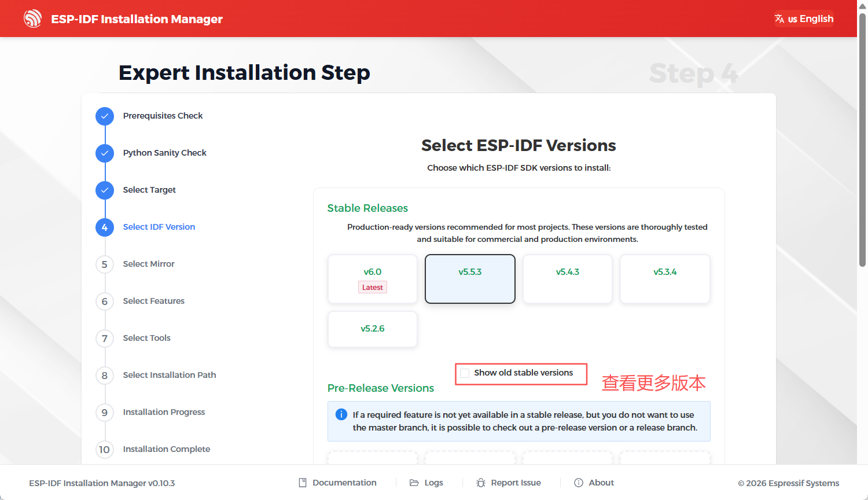This screenshot has height=500, width=868.
Task: Enable the Show old stable versions checkbox
Action: coord(465,373)
